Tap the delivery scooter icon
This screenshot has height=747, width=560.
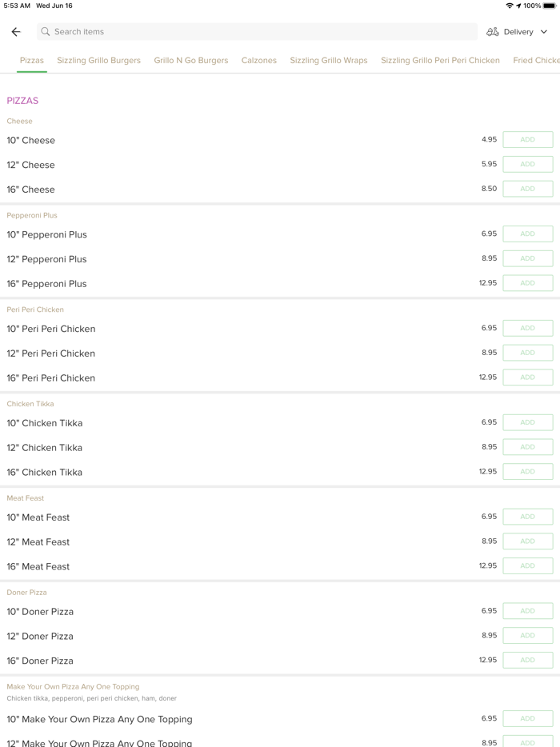click(x=493, y=32)
